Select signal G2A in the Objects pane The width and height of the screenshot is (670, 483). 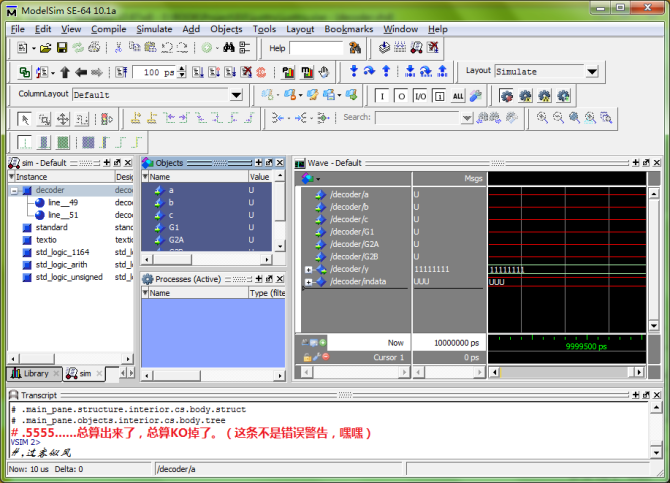tap(176, 240)
